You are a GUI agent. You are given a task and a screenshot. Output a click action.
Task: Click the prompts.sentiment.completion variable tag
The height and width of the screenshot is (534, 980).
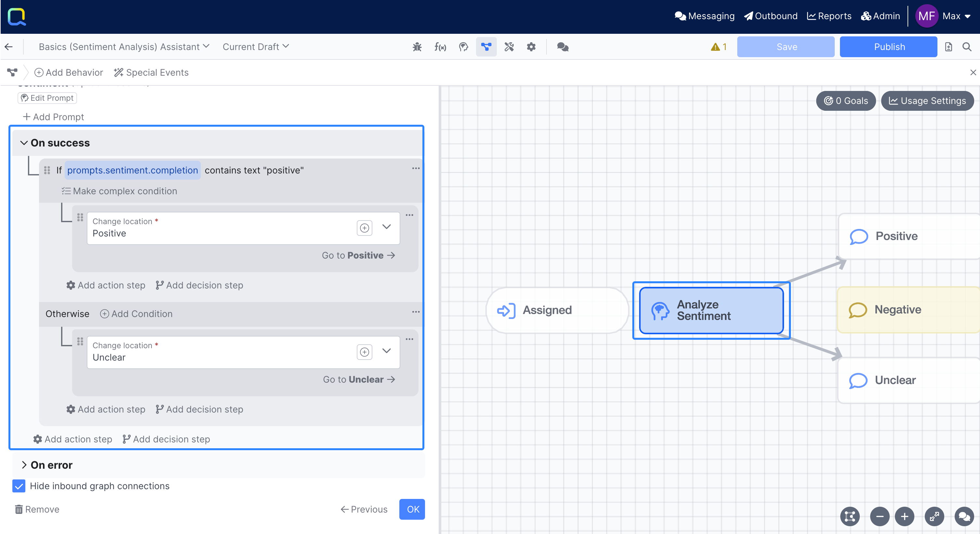[x=132, y=170]
